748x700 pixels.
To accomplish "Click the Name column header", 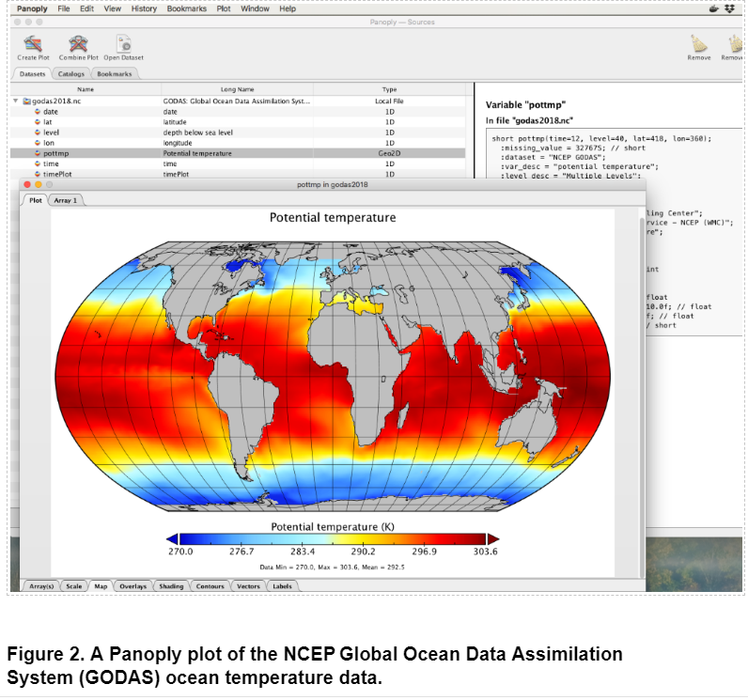I will pos(86,89).
